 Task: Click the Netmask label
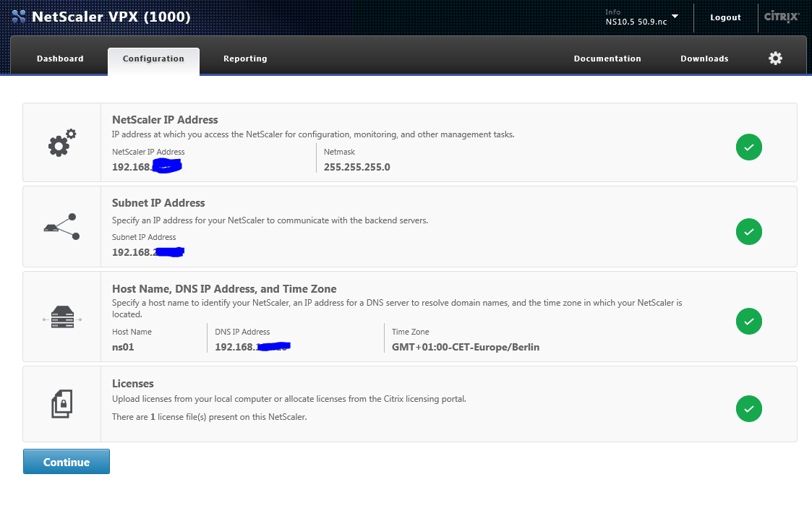(339, 152)
